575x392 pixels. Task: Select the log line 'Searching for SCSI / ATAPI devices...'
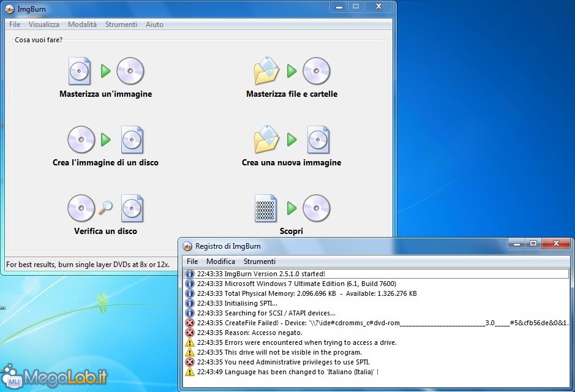click(x=376, y=313)
